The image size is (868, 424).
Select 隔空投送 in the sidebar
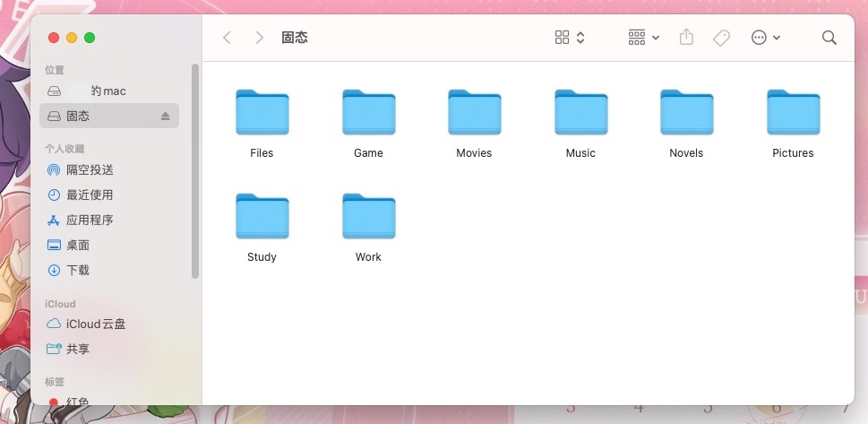[90, 169]
